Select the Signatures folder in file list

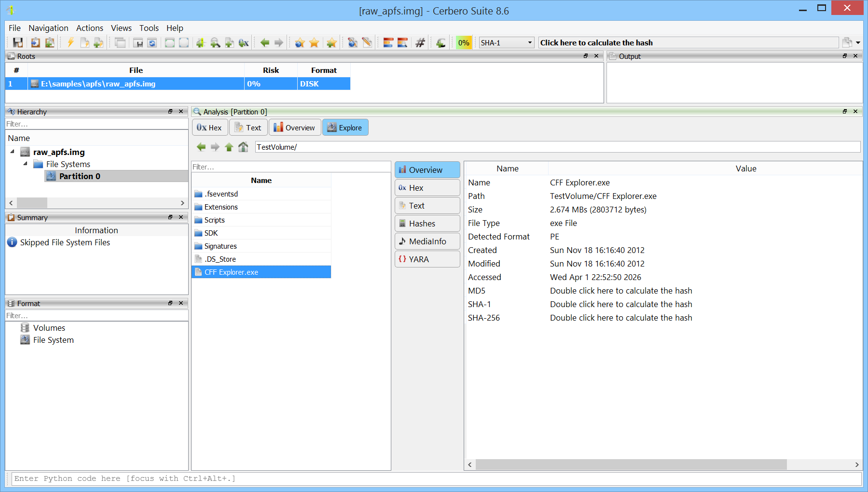click(220, 246)
